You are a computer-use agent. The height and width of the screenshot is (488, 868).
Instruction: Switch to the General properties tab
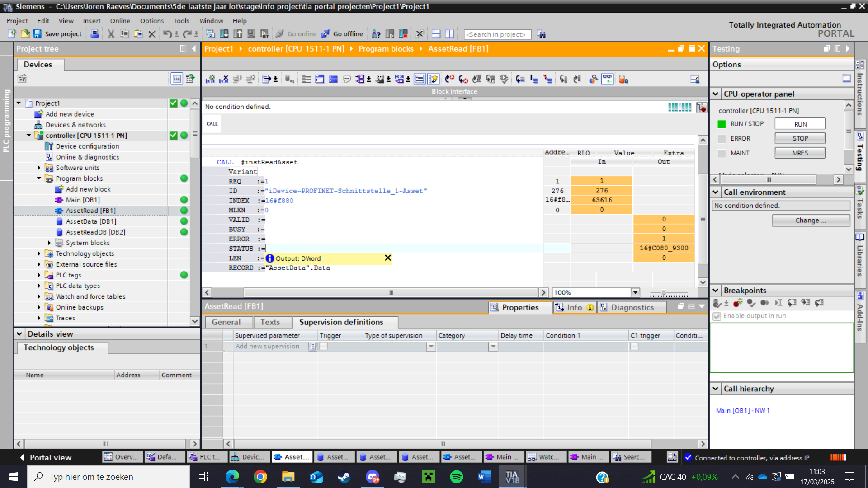click(226, 322)
